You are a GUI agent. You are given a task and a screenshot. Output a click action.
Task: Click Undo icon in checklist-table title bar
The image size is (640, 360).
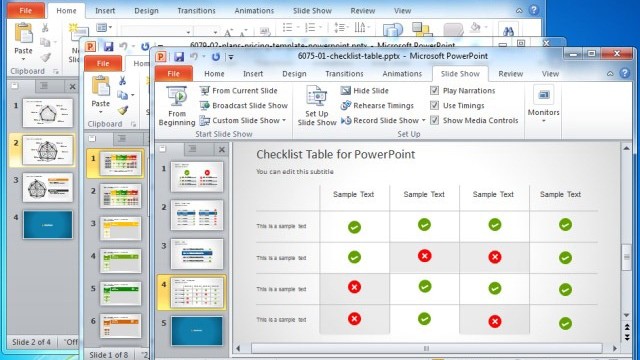pos(194,57)
